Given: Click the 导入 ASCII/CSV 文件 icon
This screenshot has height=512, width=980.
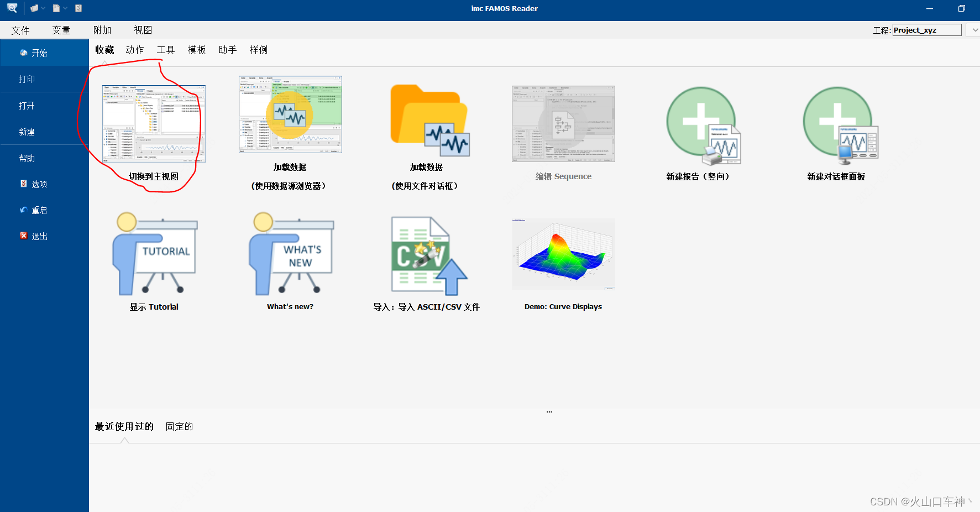Looking at the screenshot, I should tap(429, 255).
